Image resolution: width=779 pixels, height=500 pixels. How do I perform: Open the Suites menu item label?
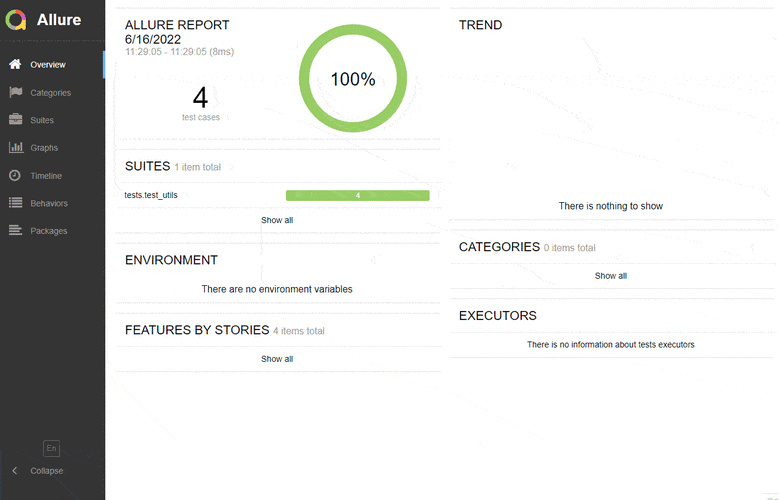(42, 120)
